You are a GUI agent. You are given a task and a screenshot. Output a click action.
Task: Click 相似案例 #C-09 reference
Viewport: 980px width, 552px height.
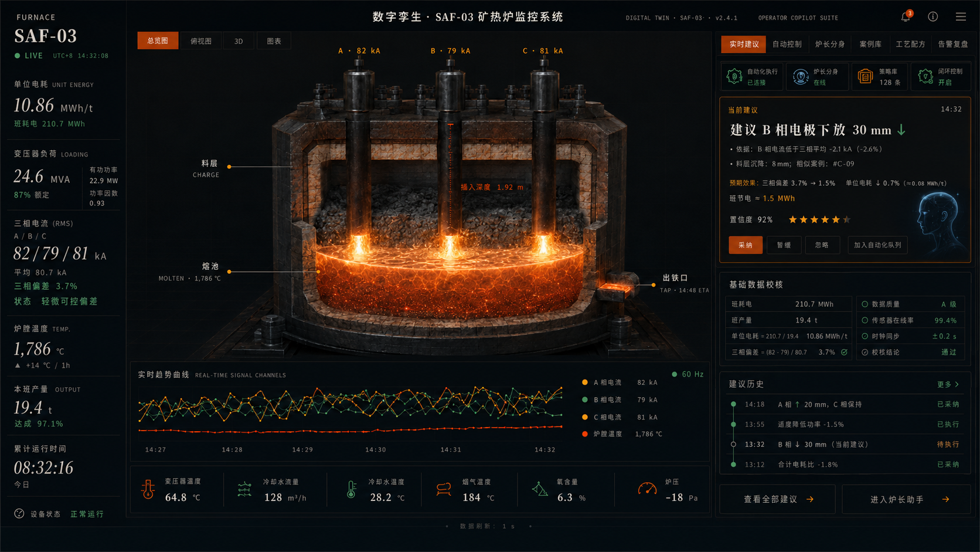tap(825, 164)
